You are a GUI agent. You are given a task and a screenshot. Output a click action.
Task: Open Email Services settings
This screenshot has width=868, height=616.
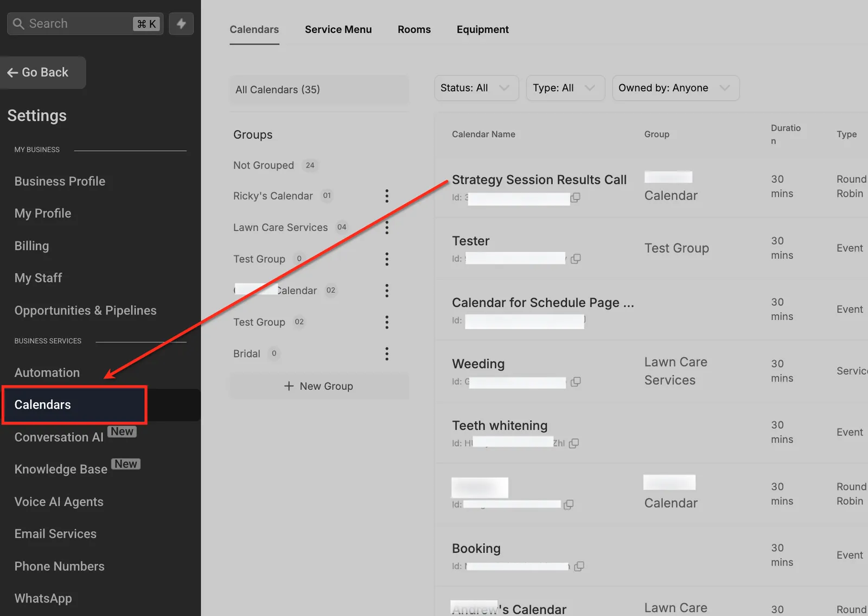[x=55, y=534]
